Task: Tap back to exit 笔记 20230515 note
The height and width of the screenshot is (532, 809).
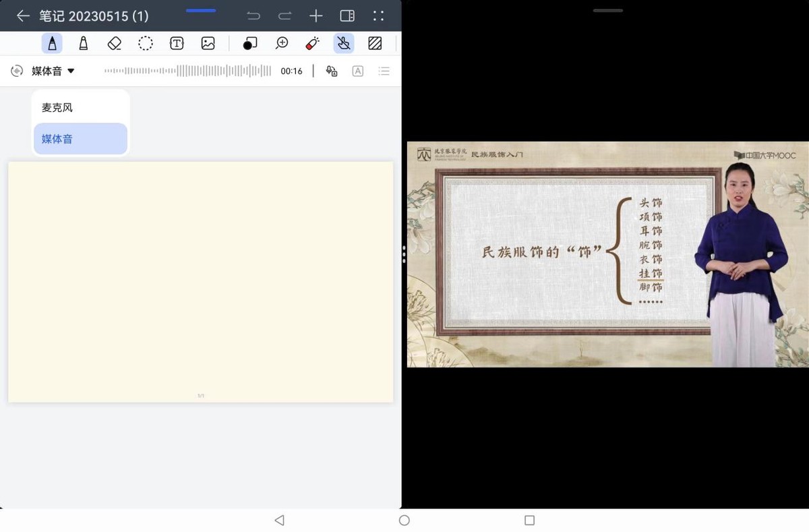Action: click(23, 16)
